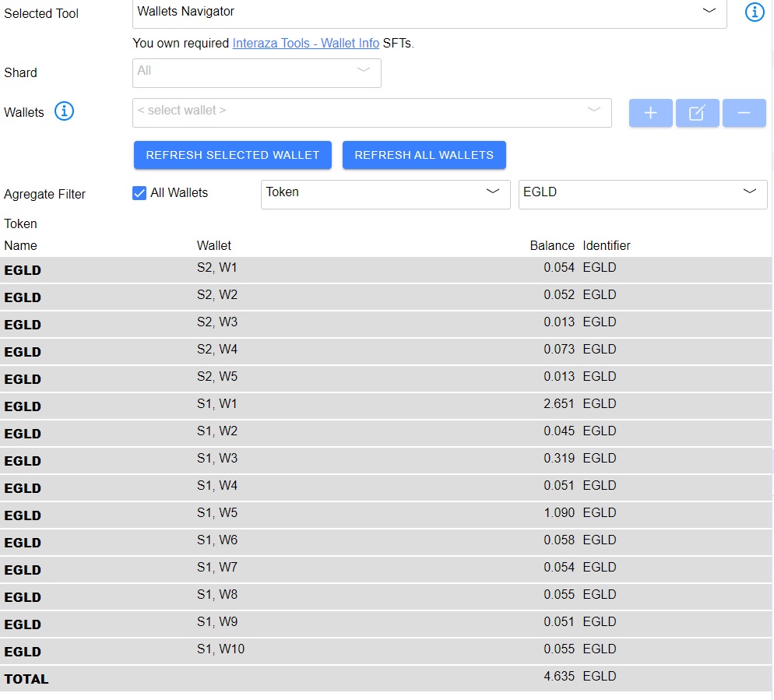Click balance value 0.319

559,458
